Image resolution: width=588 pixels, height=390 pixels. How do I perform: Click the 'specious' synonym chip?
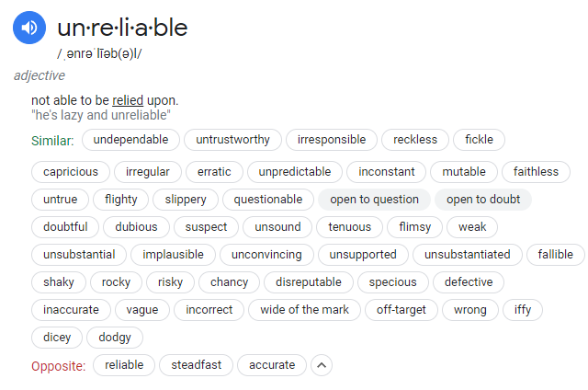[x=392, y=282]
